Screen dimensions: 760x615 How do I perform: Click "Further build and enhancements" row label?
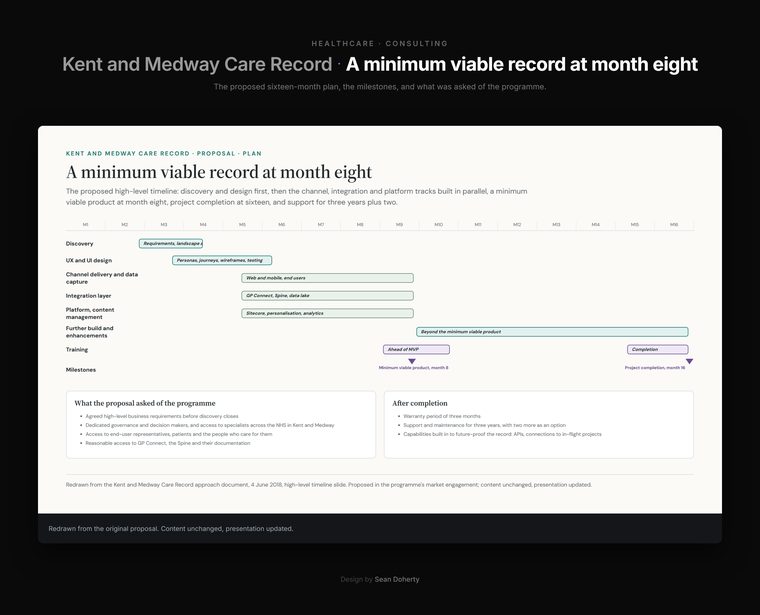89,331
